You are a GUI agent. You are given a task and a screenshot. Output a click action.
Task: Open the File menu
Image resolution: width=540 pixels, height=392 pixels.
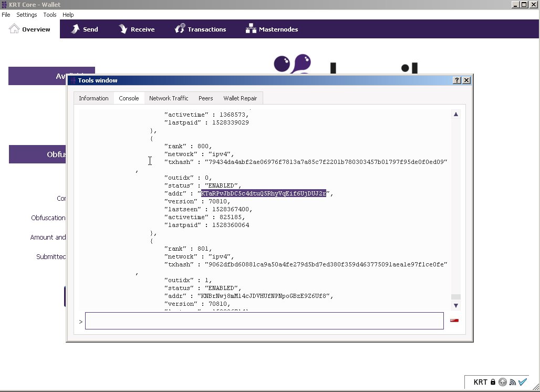[x=6, y=15]
